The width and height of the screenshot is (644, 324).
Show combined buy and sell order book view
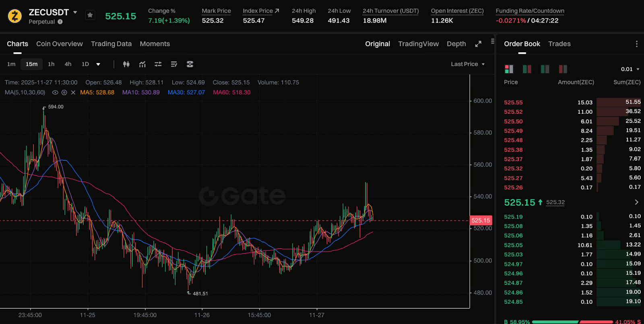click(x=509, y=69)
